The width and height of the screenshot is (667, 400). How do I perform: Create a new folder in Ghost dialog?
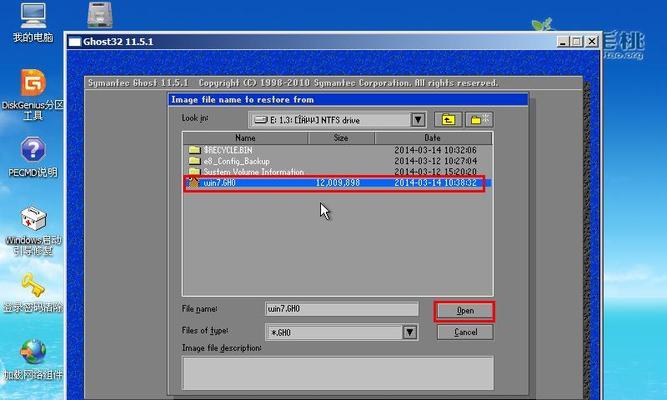[479, 120]
